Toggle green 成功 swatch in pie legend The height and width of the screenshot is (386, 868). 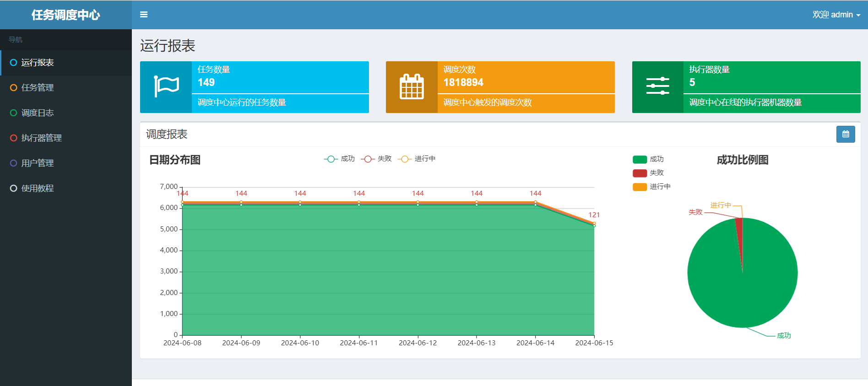pos(640,160)
